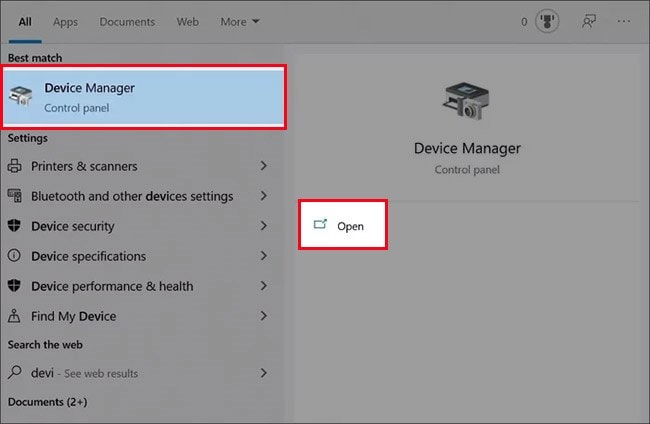This screenshot has width=650, height=424.
Task: Click the large Device Manager preview icon
Action: click(x=467, y=105)
